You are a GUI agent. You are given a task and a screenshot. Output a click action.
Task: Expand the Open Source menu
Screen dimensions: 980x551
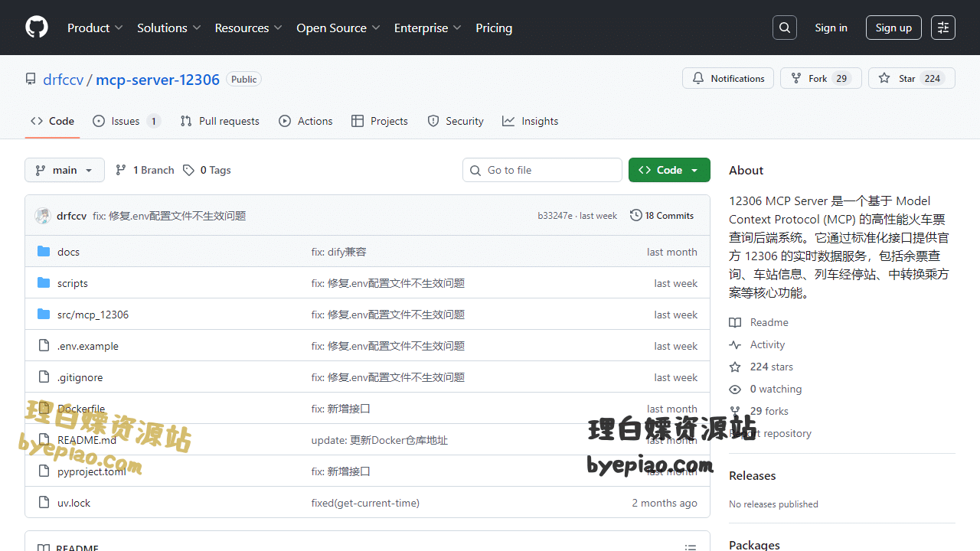click(x=338, y=28)
